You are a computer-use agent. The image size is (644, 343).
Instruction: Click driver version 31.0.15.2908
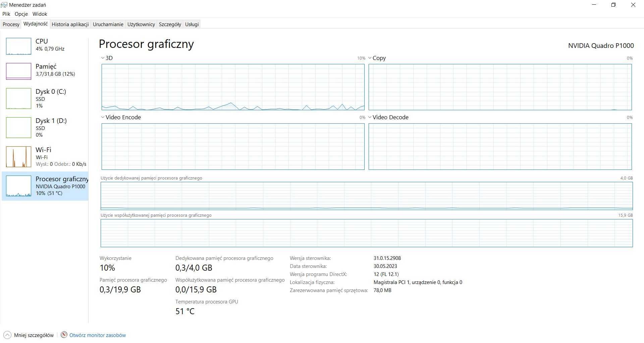pos(387,258)
